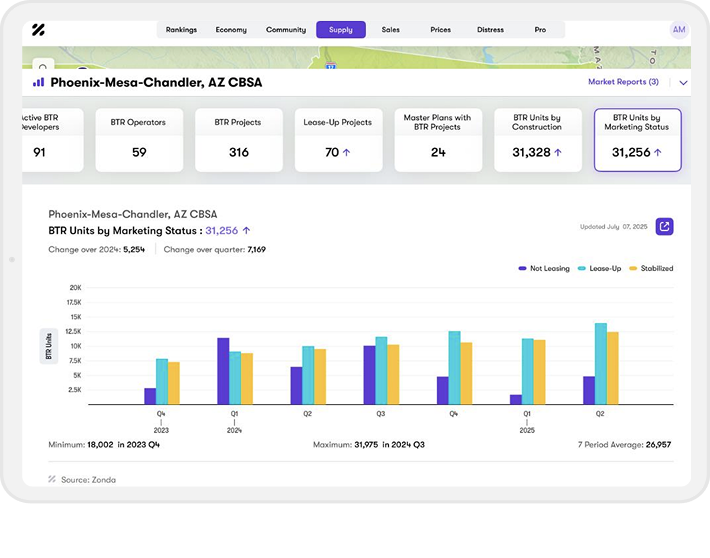The width and height of the screenshot is (710, 558).
Task: Select the BTR Units by Construction card
Action: click(x=536, y=139)
